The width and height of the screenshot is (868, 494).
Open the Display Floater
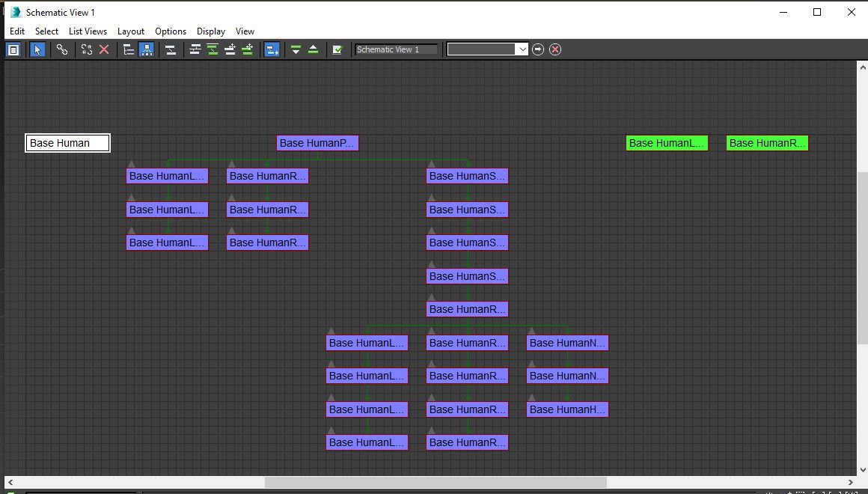click(x=13, y=49)
